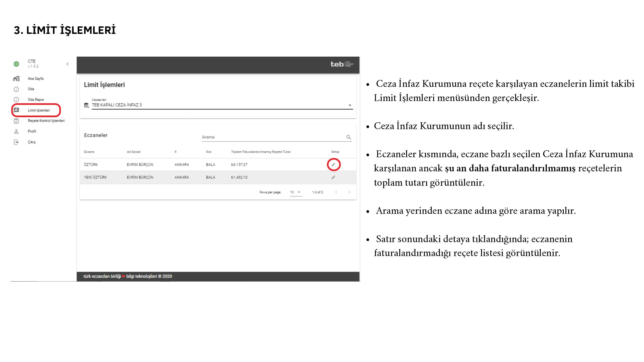Click the YENİ ÖZTÜRK pharmacy name cell

click(95, 177)
